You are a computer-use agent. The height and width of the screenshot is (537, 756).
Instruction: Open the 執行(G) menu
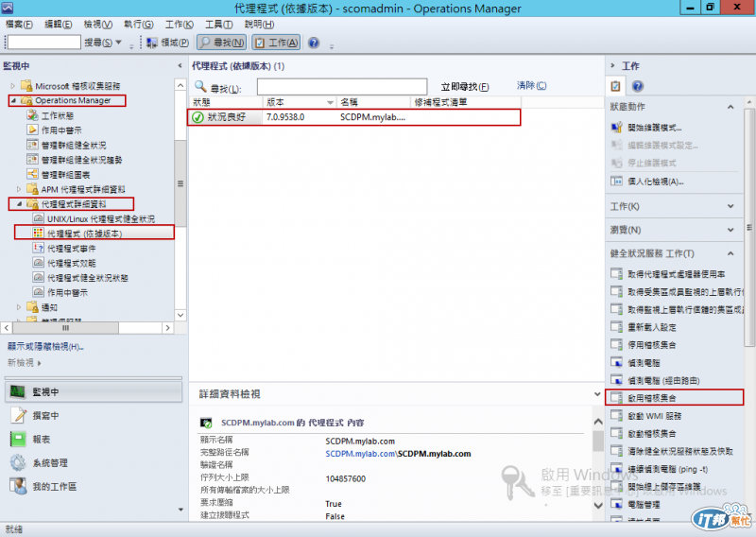138,25
